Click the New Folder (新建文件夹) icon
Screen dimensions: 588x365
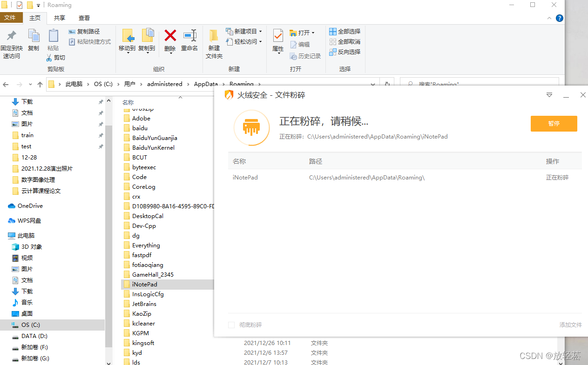coord(214,36)
